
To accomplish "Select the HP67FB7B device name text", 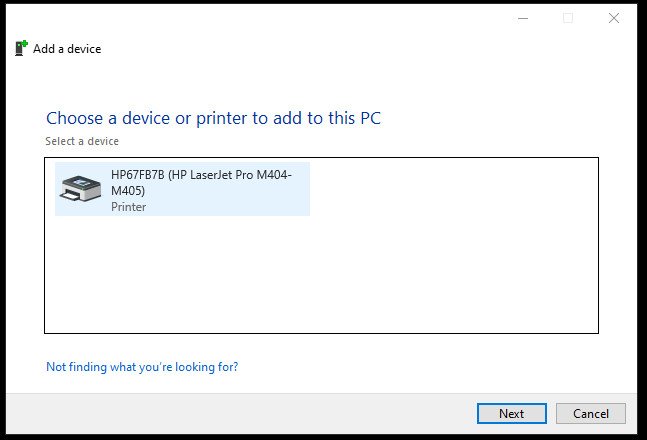I will [x=137, y=175].
